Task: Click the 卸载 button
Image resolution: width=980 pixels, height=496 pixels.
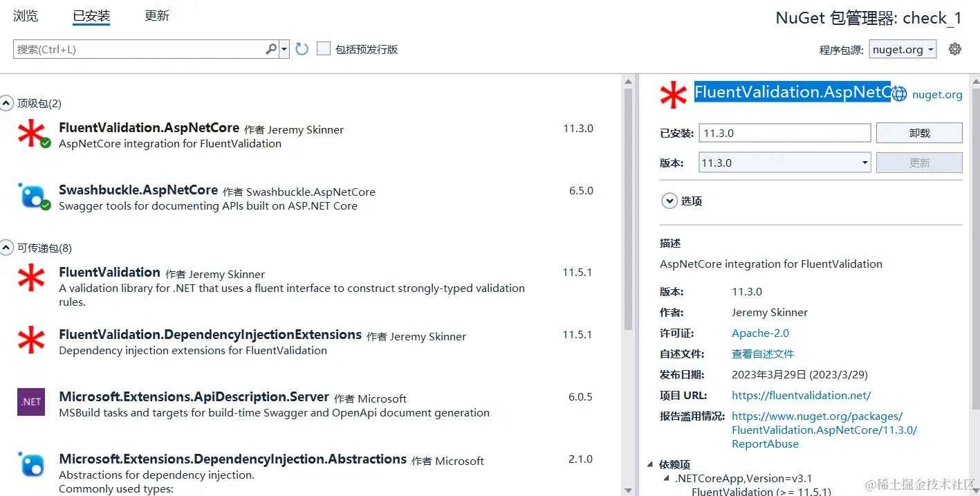Action: click(x=919, y=133)
